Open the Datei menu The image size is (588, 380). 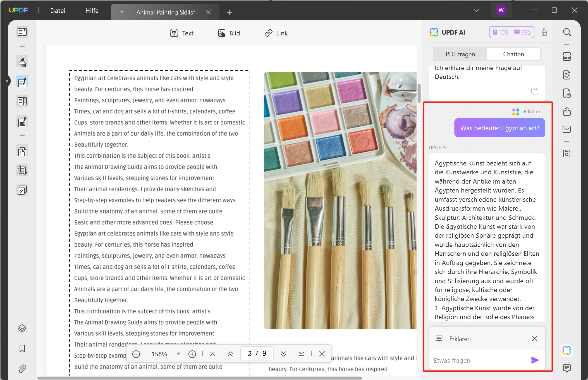pyautogui.click(x=58, y=11)
